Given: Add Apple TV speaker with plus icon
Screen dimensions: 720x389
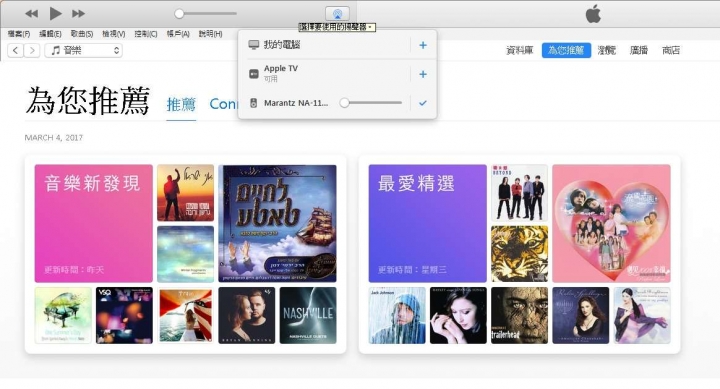Looking at the screenshot, I should pos(423,74).
